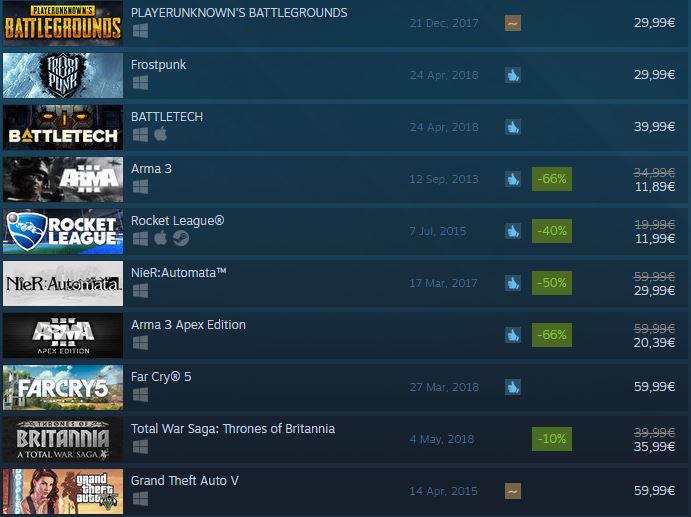This screenshot has height=517, width=691.
Task: Open the Grand Theft Auto V cover thumbnail
Action: 63,491
